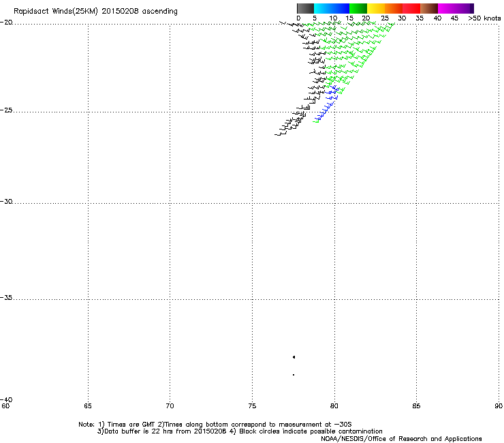
Task: Select the yellow 20-25 knots color segment
Action: (x=376, y=8)
